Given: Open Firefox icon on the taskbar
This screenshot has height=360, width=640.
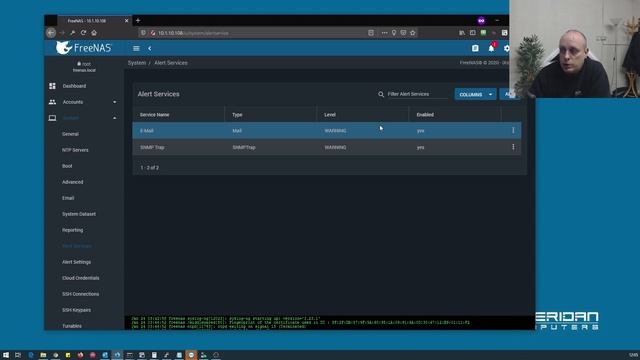Looking at the screenshot, I should (x=80, y=355).
